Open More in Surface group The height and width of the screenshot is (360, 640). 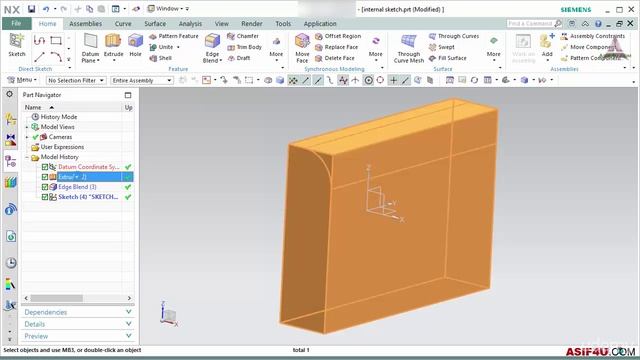493,48
